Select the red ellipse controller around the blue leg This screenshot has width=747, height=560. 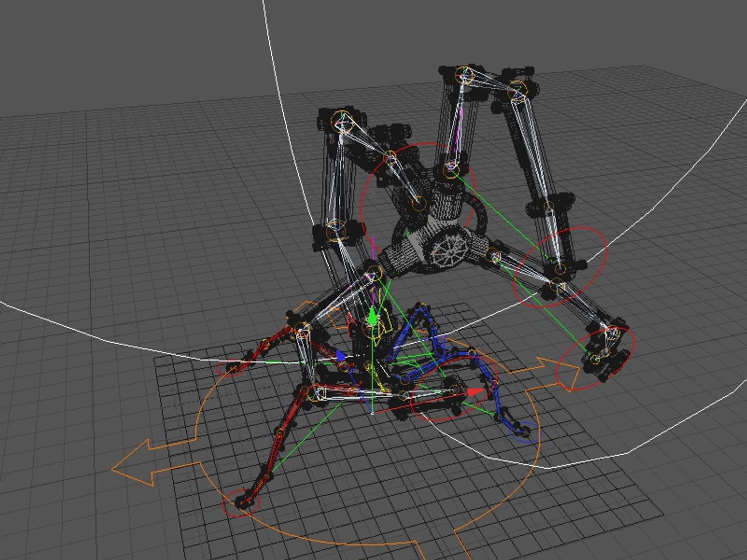click(x=453, y=388)
